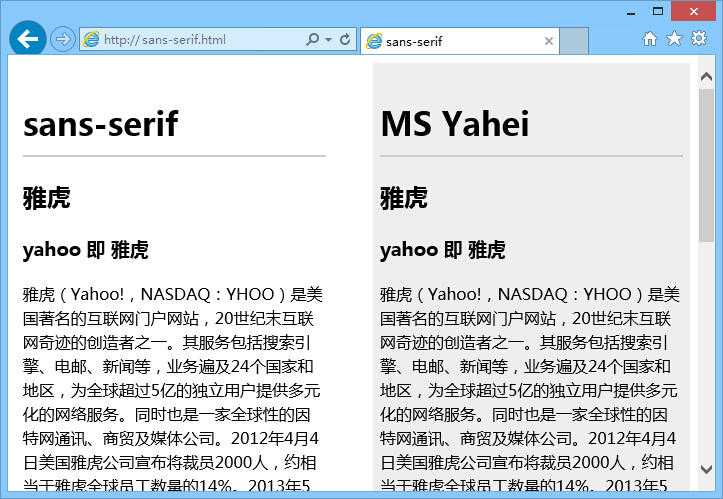Click the 雅虎 heading in the left column
This screenshot has height=499, width=723.
click(47, 198)
